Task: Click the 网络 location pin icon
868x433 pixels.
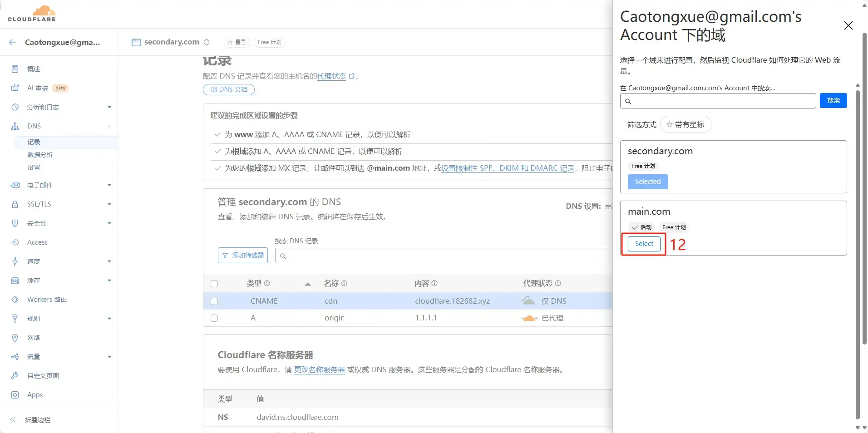Action: point(15,338)
